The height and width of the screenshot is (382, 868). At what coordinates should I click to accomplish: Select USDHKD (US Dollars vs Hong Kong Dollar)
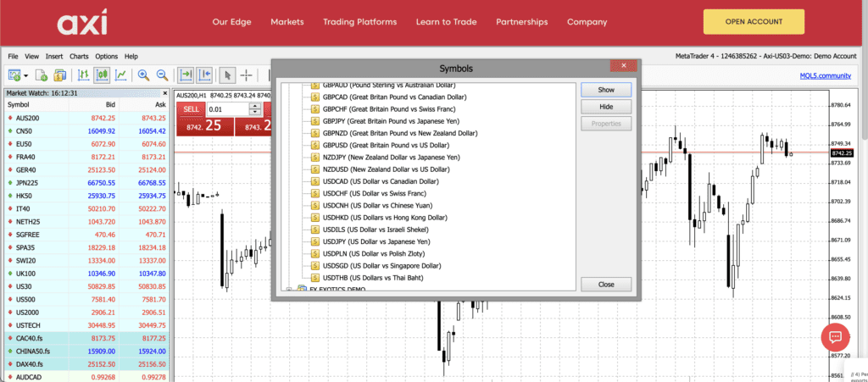coord(385,218)
